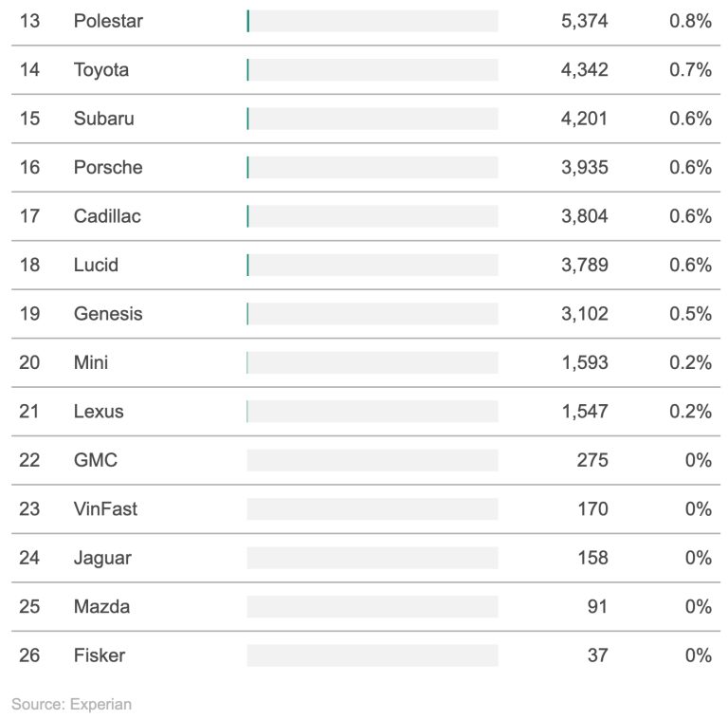This screenshot has width=728, height=719.
Task: Select the Subaru bar indicator
Action: tap(373, 119)
